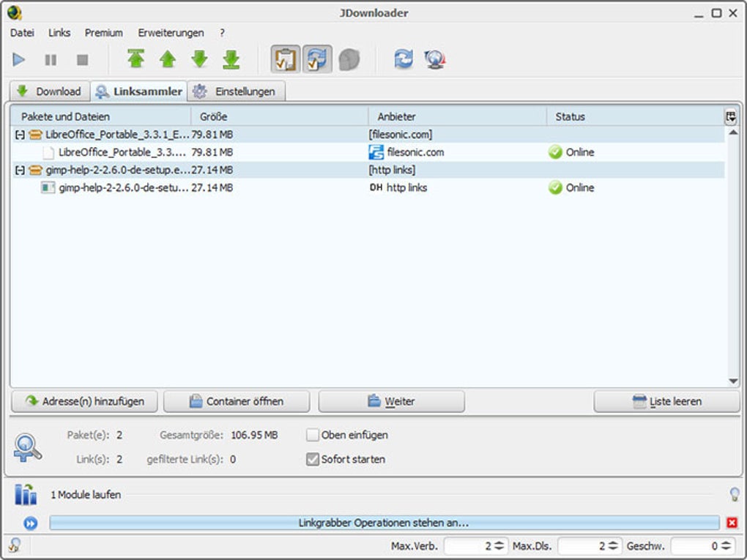Click the gimp-help package folder icon
The image size is (747, 560).
click(36, 170)
